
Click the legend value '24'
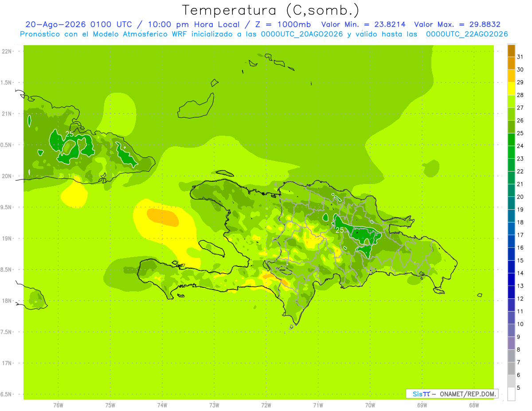point(520,146)
